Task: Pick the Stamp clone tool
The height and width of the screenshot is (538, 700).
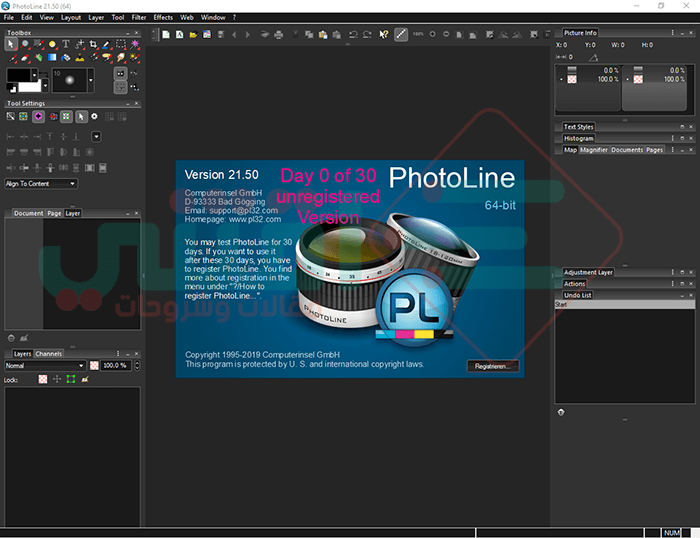Action: (x=80, y=57)
